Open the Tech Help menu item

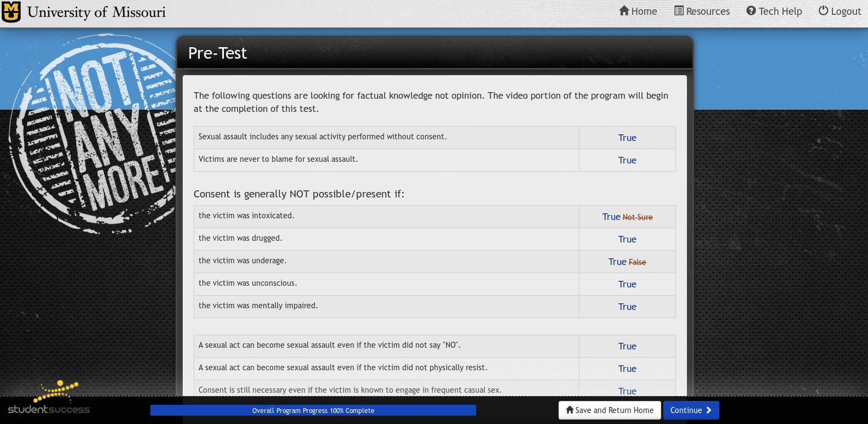[x=780, y=12]
